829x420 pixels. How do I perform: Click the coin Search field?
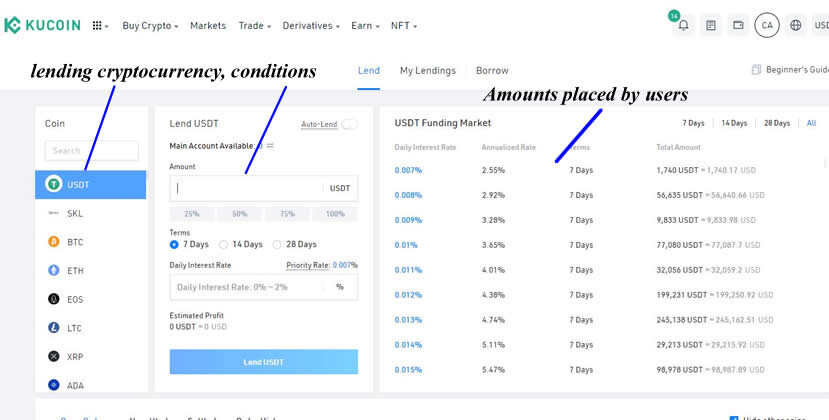click(91, 151)
